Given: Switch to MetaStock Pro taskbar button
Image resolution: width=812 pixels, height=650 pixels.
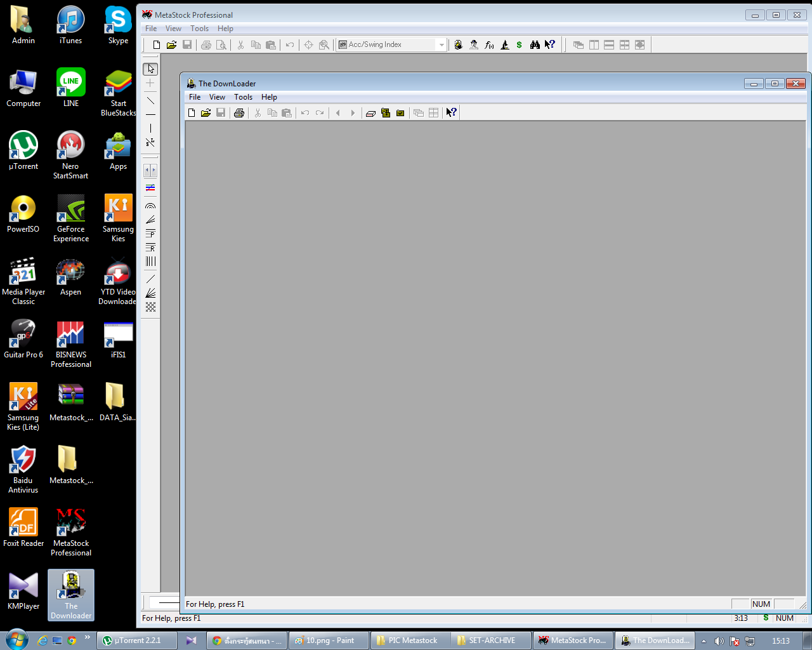Looking at the screenshot, I should 573,640.
